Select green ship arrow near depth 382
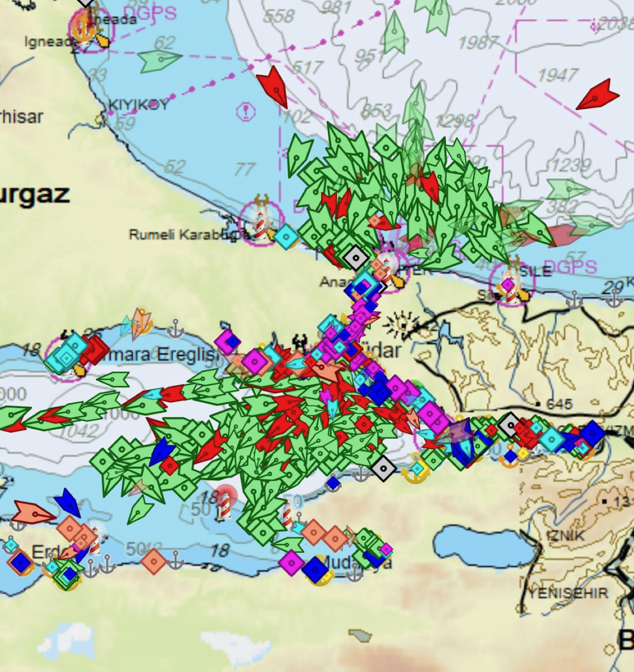 point(566,188)
